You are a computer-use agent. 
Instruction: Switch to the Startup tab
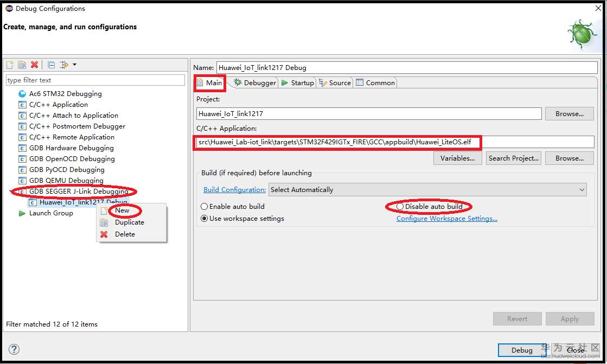point(298,83)
